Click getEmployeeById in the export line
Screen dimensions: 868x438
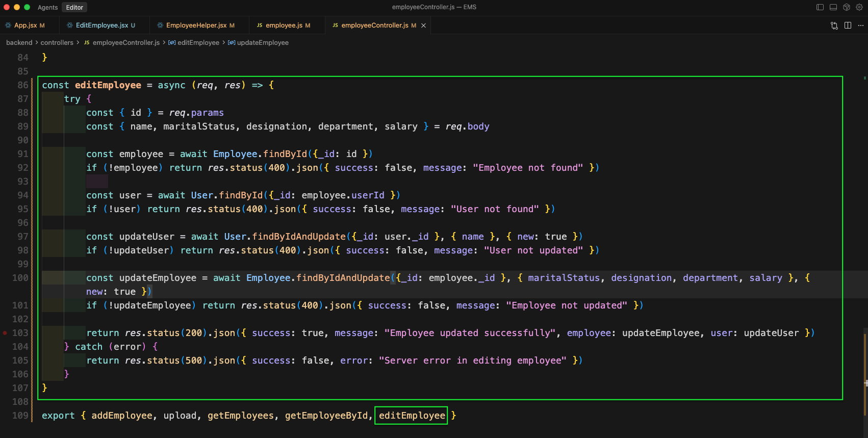click(x=326, y=416)
